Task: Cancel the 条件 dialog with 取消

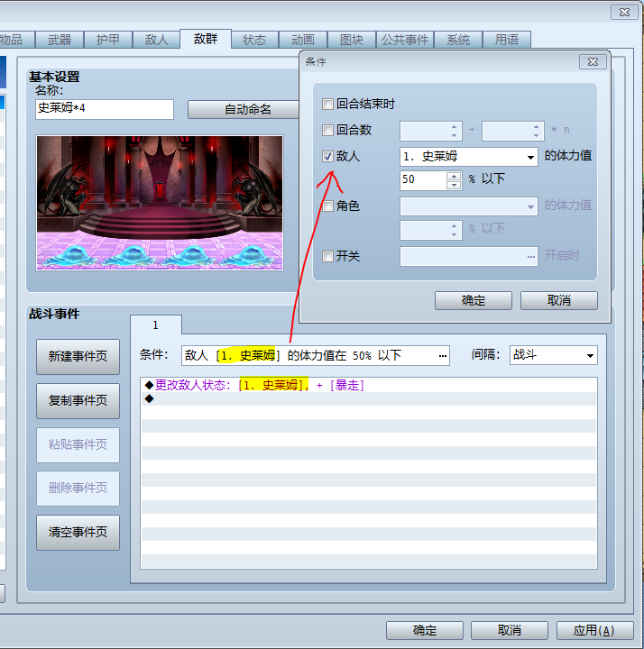Action: pos(558,300)
